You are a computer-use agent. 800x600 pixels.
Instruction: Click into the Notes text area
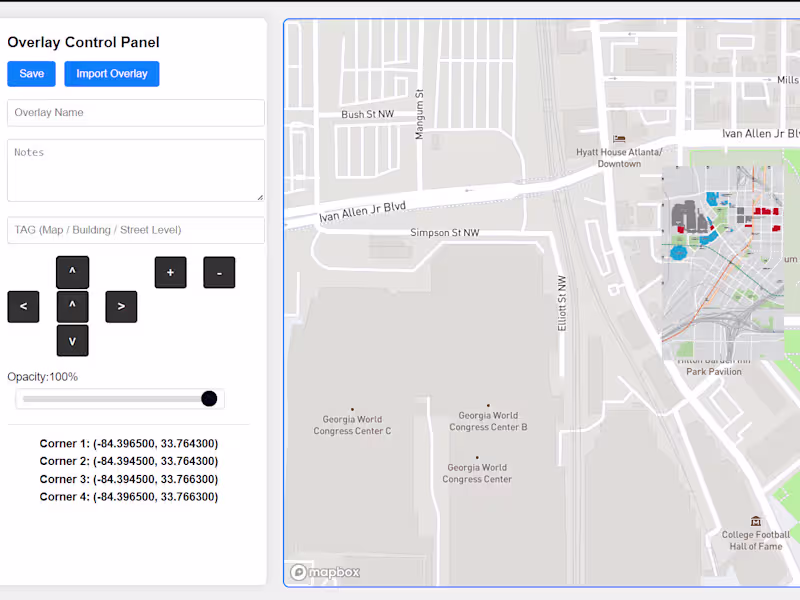tap(135, 170)
